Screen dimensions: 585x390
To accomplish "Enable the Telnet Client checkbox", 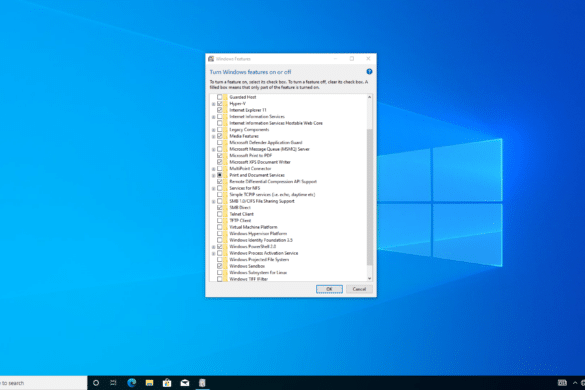I will pyautogui.click(x=219, y=214).
